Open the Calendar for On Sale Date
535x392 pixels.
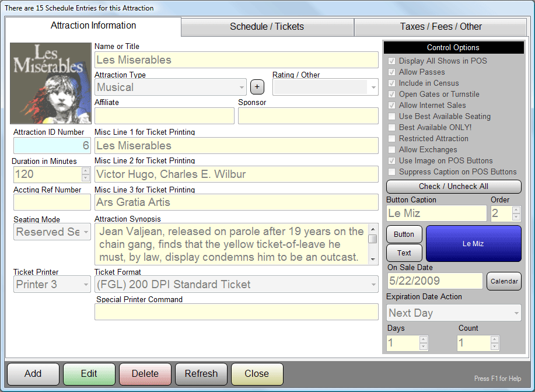(x=504, y=281)
